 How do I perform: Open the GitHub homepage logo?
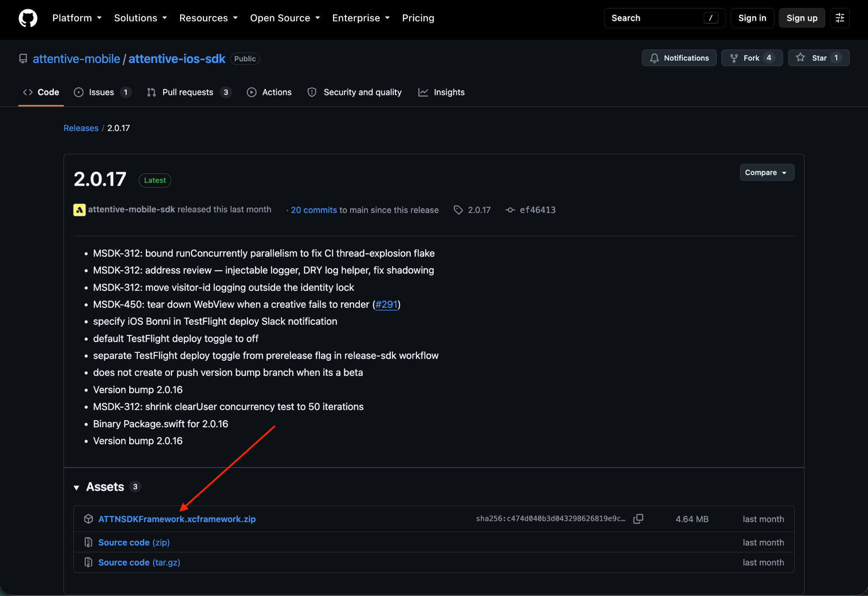click(x=28, y=18)
